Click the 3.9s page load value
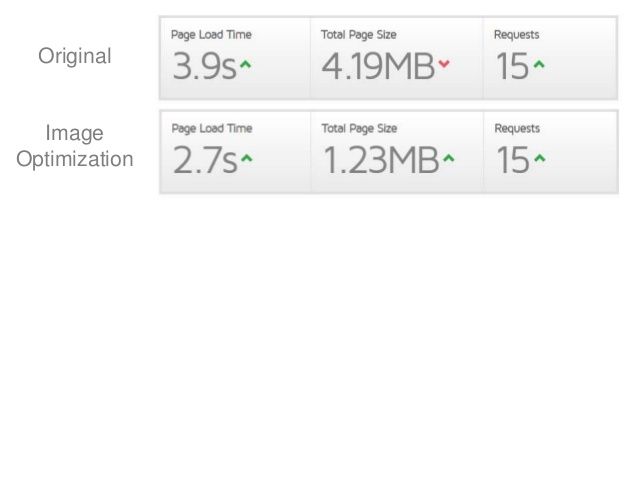This screenshot has width=638, height=479. point(203,67)
